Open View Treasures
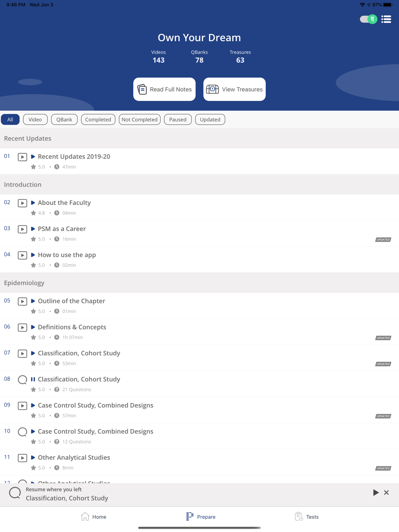 click(235, 89)
